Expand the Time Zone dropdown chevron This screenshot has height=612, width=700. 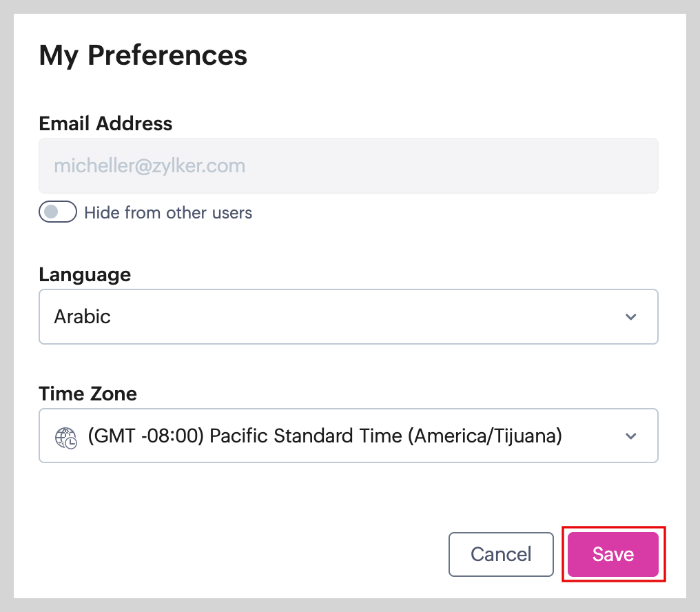pos(630,436)
